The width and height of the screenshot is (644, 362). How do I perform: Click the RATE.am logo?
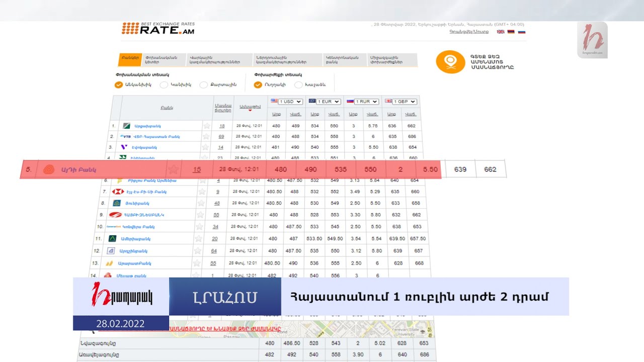coord(158,29)
